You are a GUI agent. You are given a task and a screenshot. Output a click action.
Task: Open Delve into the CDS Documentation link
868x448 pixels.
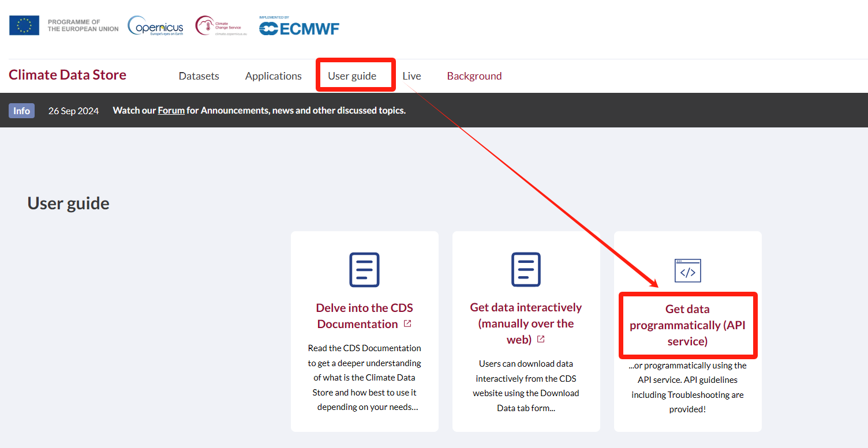(x=364, y=315)
